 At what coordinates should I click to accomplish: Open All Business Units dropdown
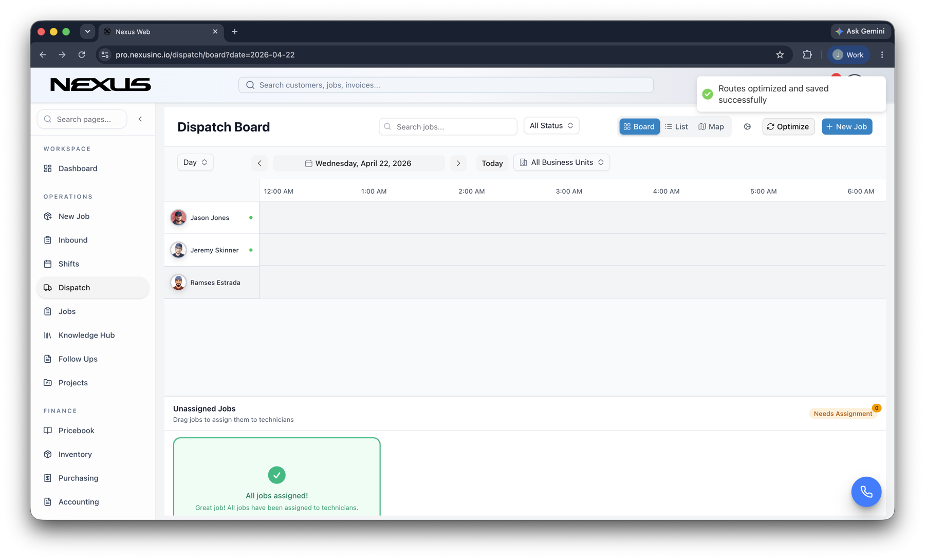tap(562, 162)
